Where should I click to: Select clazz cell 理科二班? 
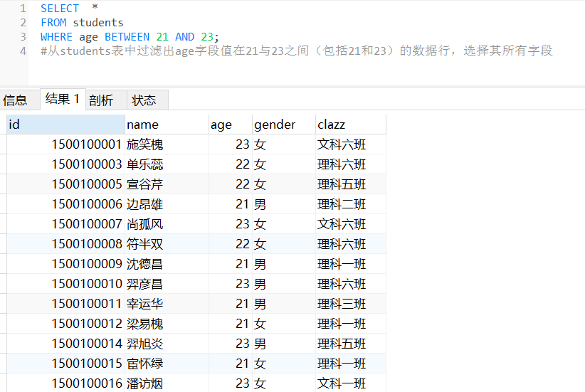351,204
